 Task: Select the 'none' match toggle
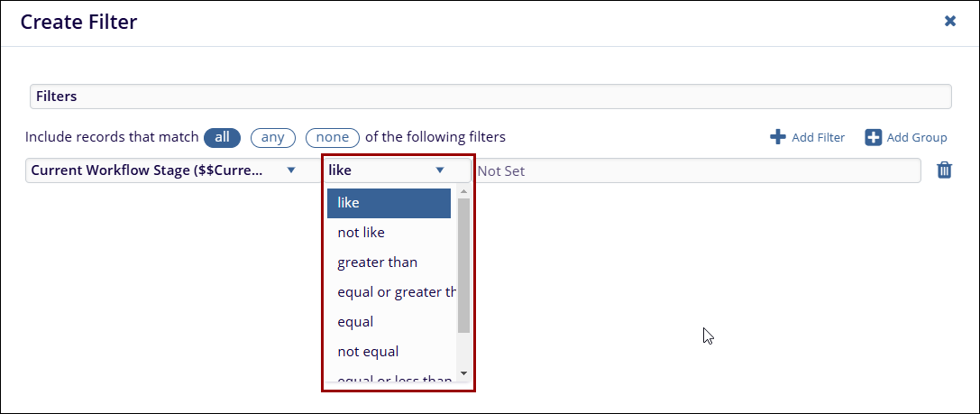333,137
